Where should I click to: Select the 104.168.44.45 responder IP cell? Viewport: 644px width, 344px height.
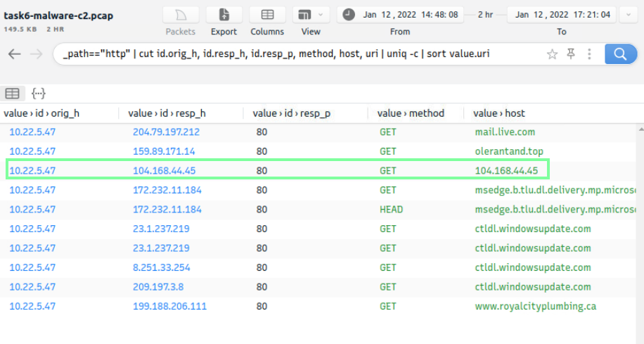point(165,170)
